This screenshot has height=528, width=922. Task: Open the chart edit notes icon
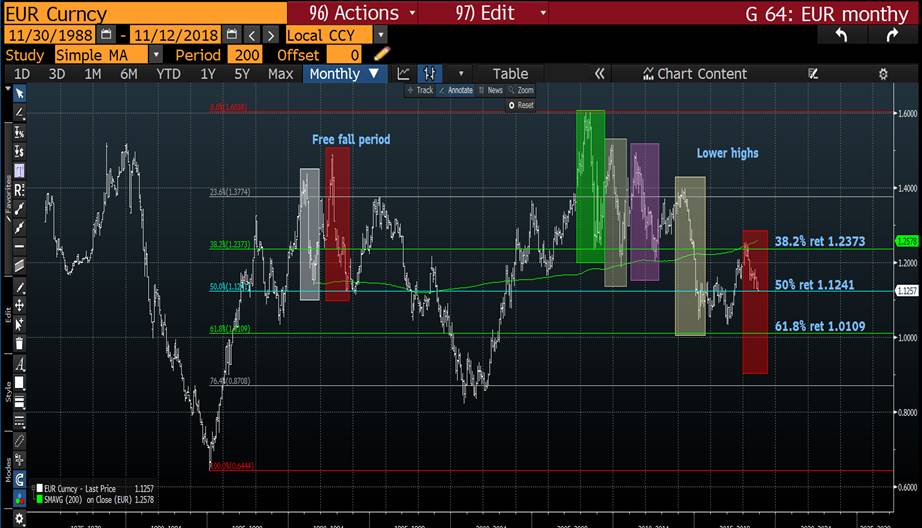coord(813,73)
